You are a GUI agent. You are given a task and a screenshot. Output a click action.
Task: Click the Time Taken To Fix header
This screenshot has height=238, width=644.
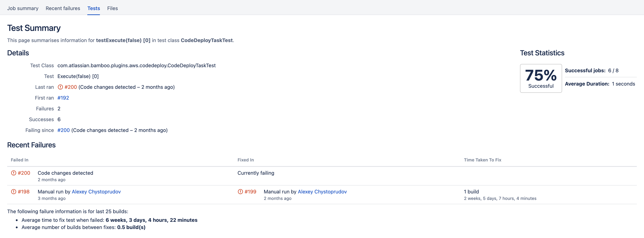482,160
